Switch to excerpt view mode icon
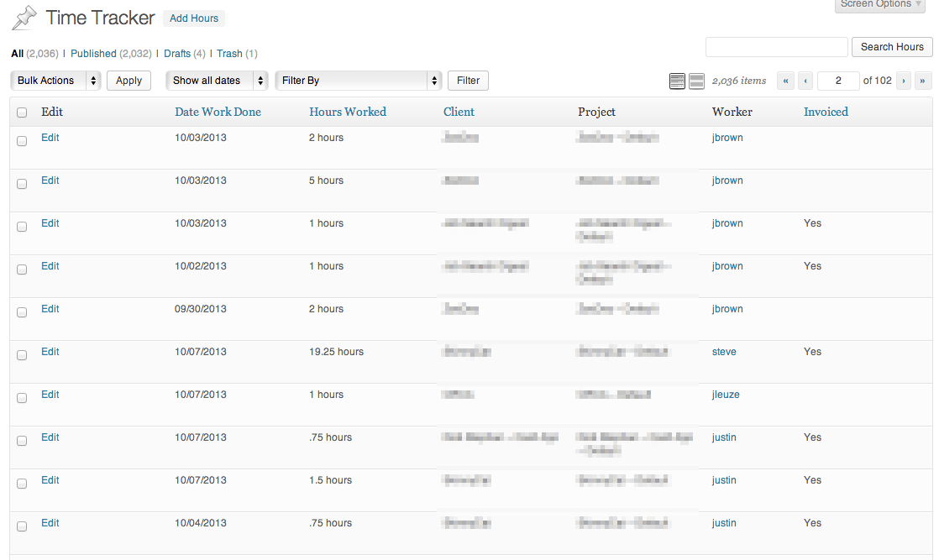This screenshot has width=939, height=560. (x=696, y=81)
